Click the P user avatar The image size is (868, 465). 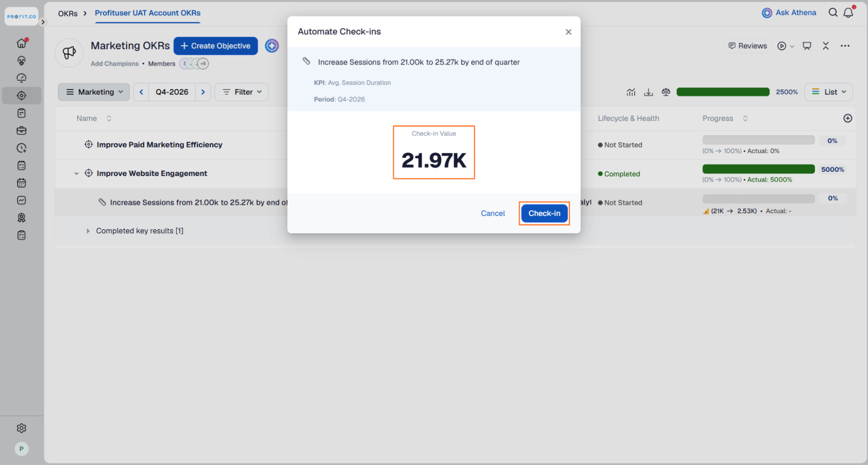[x=21, y=449]
